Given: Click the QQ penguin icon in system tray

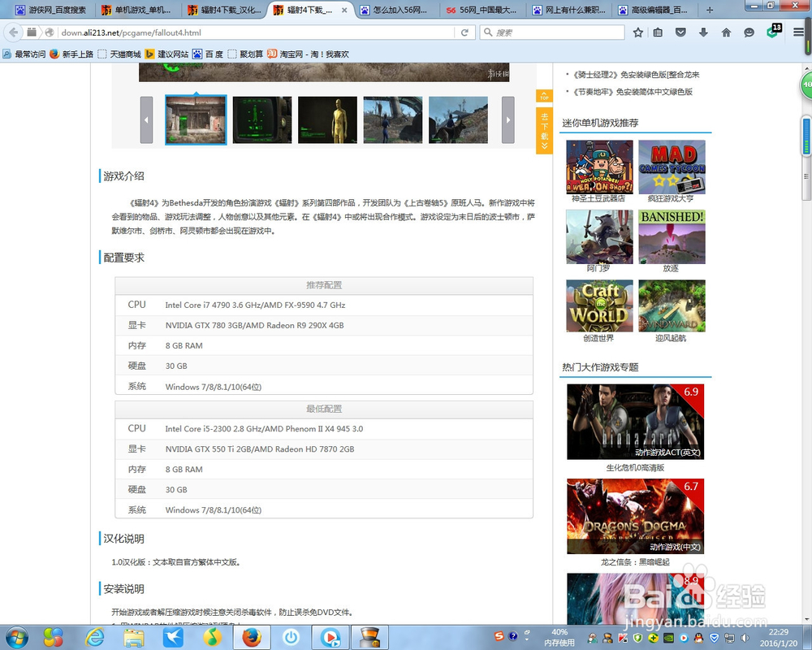Looking at the screenshot, I should (x=698, y=639).
